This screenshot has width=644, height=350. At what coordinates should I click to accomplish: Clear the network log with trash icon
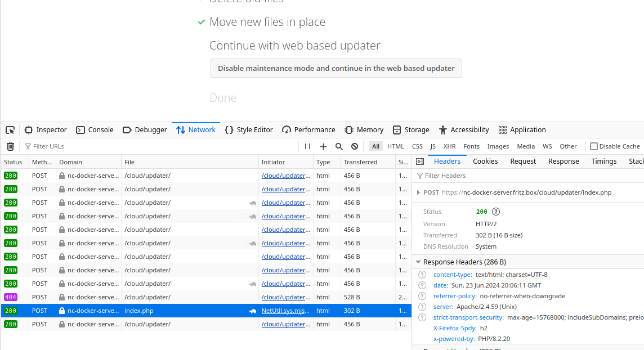[10, 146]
